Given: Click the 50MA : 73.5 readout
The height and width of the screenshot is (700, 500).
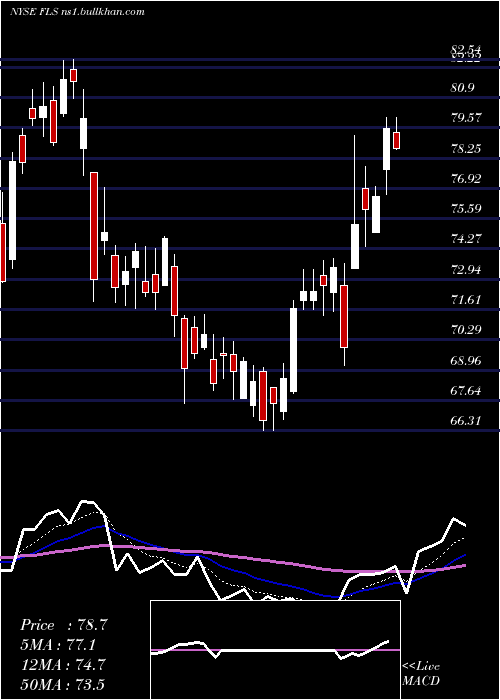Looking at the screenshot, I should [x=62, y=684].
